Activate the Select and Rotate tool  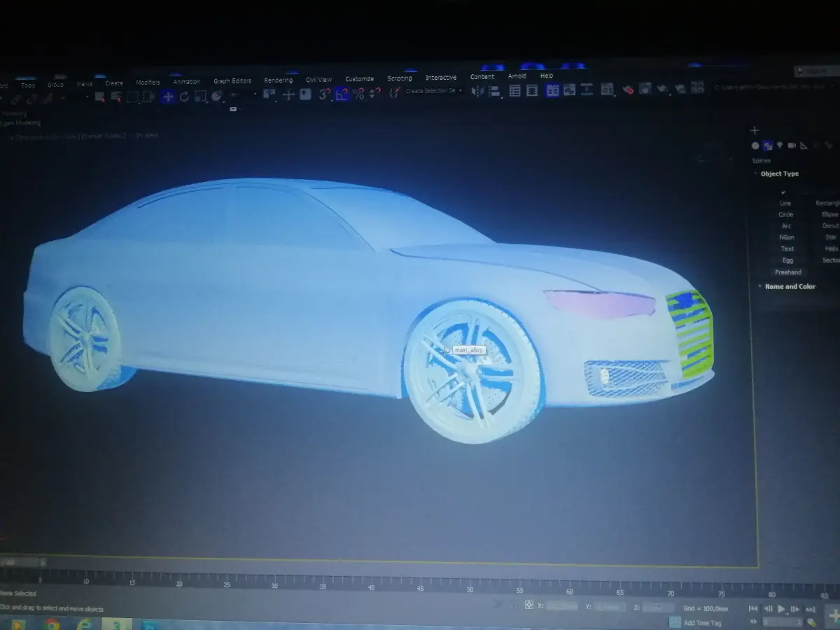click(x=184, y=97)
